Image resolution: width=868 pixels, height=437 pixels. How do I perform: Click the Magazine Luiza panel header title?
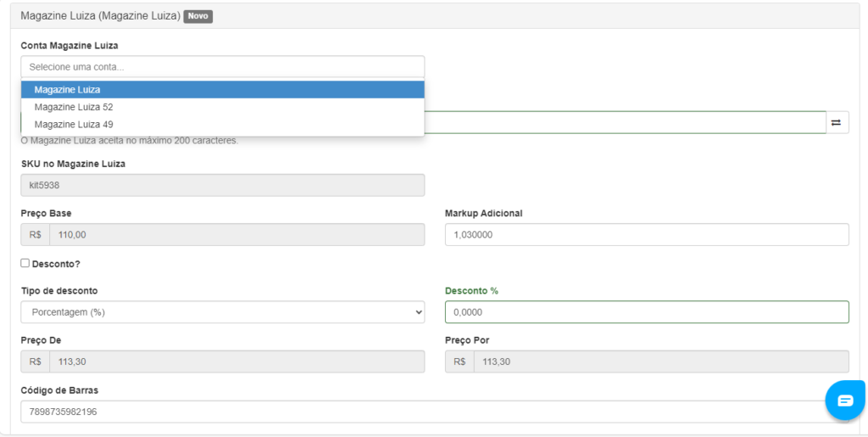click(x=100, y=16)
